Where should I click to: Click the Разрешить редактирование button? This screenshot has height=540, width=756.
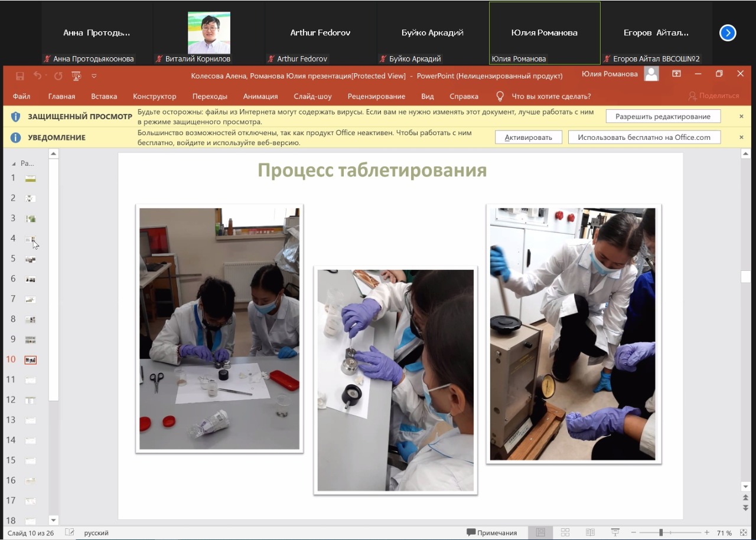pyautogui.click(x=663, y=116)
